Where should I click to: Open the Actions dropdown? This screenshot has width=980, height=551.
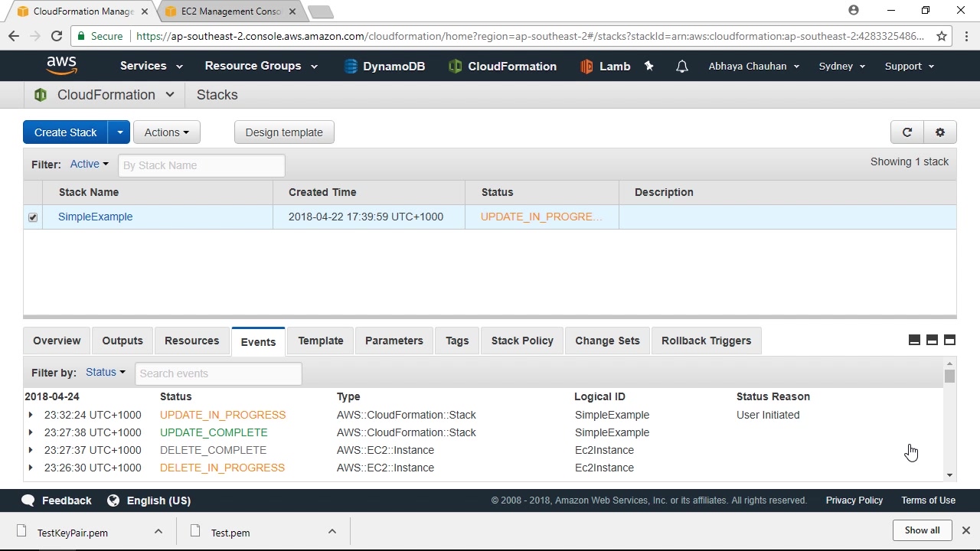tap(167, 132)
